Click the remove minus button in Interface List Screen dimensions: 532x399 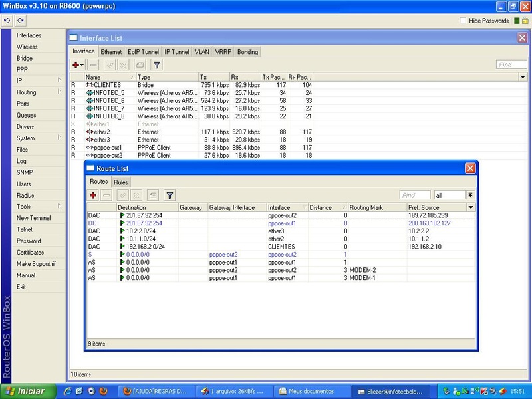tap(94, 65)
